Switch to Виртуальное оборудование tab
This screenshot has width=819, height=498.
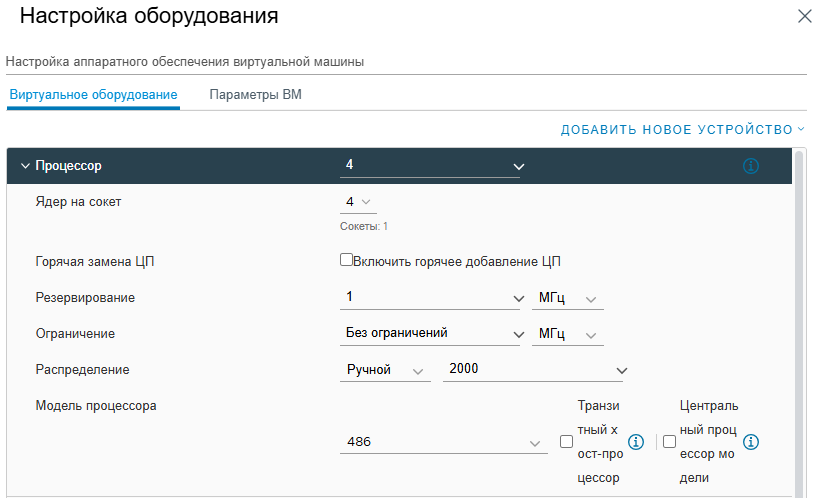click(x=93, y=95)
